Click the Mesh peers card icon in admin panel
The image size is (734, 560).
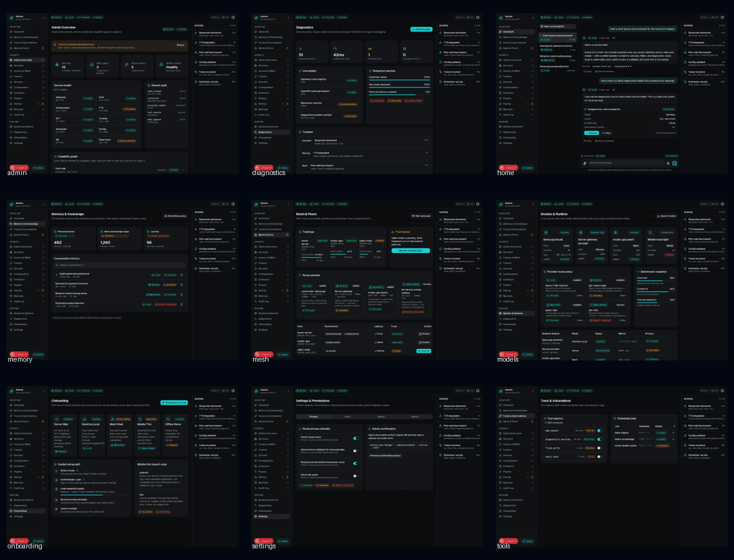click(91, 66)
